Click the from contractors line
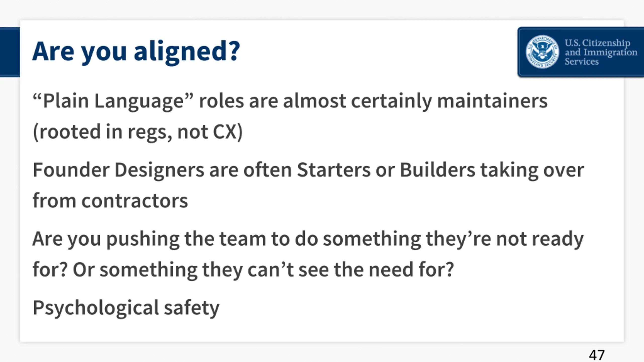Image resolution: width=644 pixels, height=362 pixels. [110, 201]
